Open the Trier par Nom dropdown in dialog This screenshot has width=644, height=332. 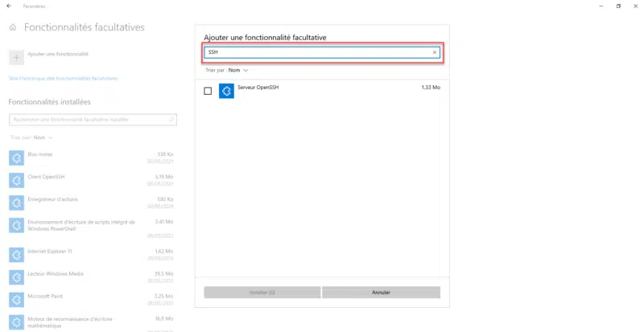(227, 70)
